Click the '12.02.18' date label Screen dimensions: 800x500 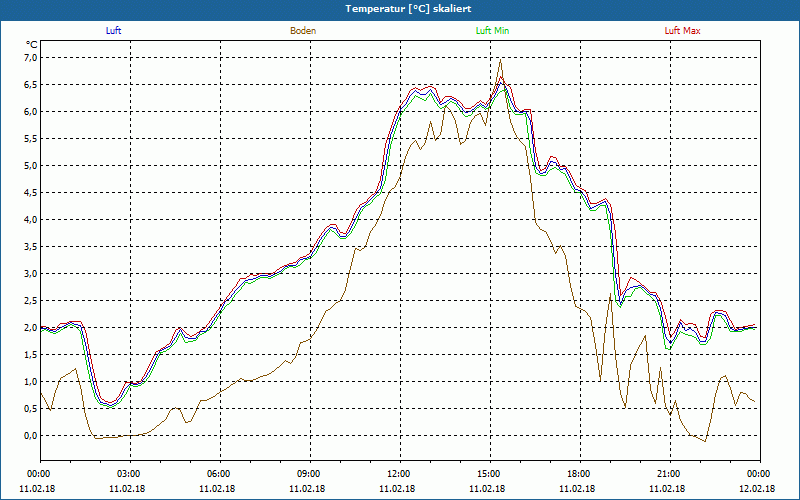tap(757, 489)
